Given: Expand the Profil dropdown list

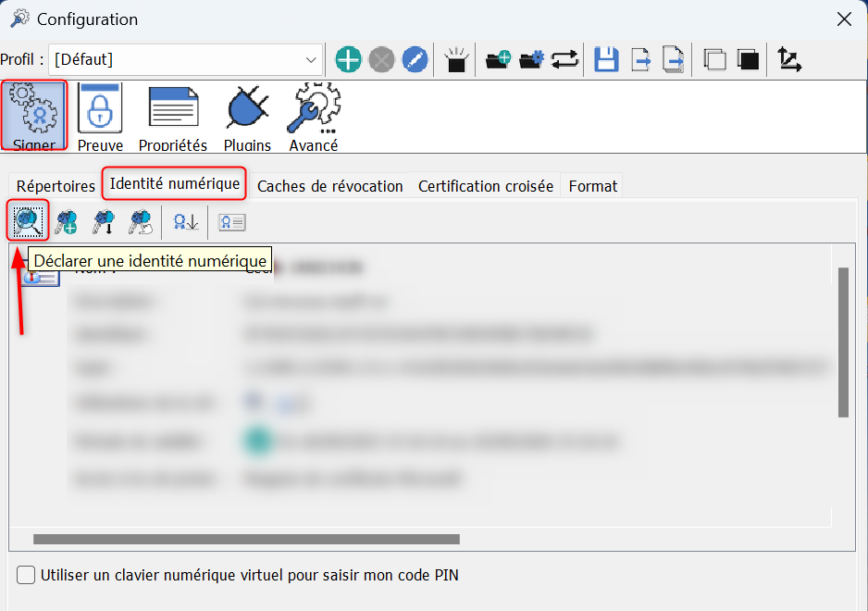Looking at the screenshot, I should tap(311, 59).
